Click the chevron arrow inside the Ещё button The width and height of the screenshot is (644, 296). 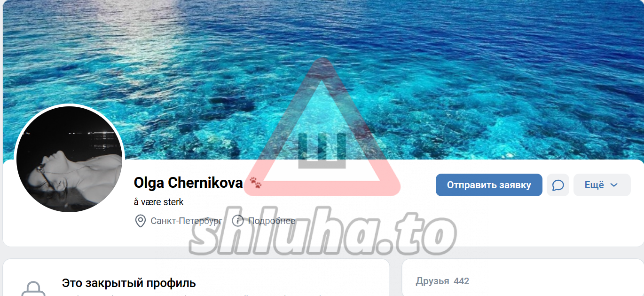click(x=613, y=185)
